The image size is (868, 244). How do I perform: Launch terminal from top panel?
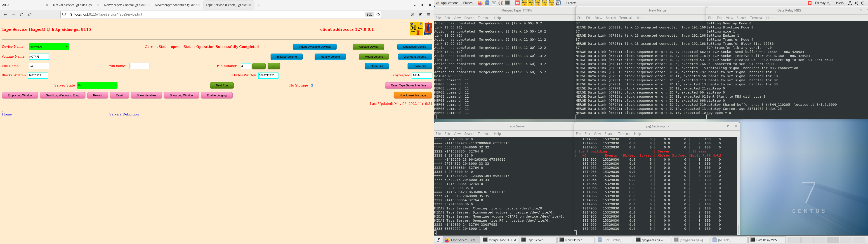(x=507, y=3)
